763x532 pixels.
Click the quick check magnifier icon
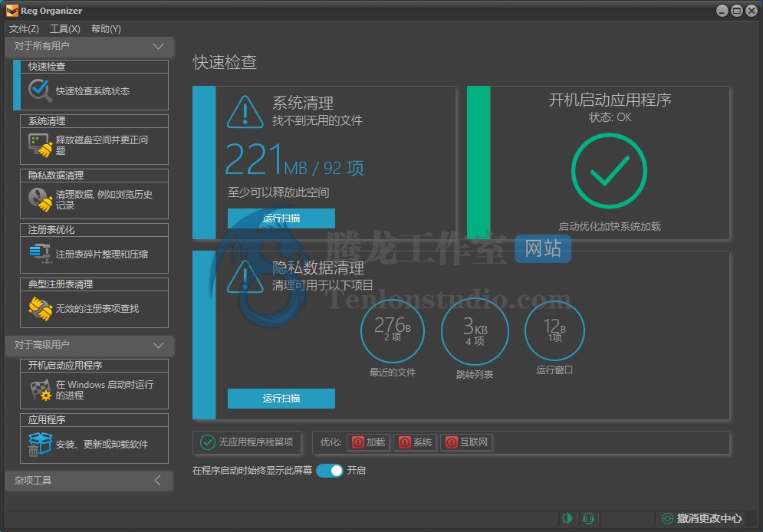40,90
